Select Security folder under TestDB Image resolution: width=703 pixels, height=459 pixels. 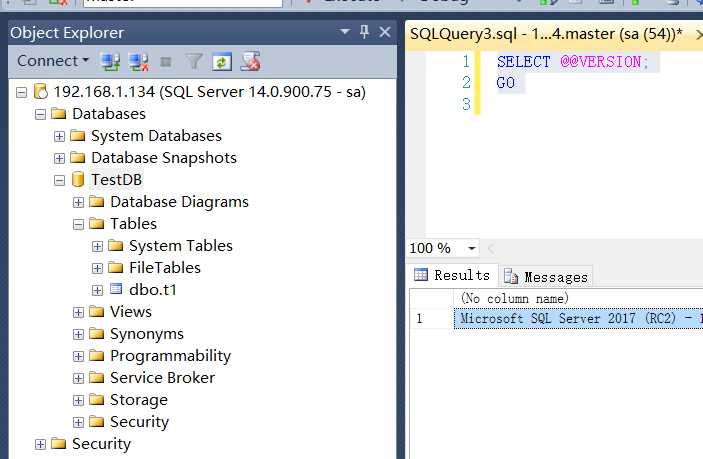pos(139,422)
